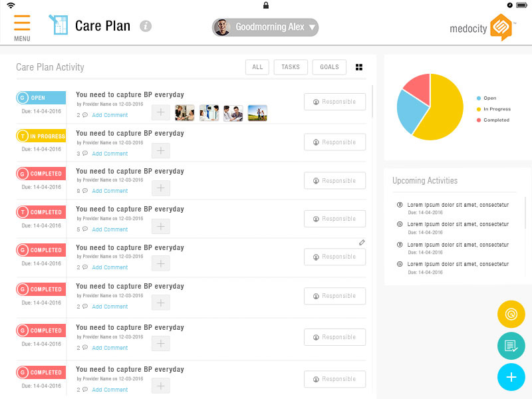Viewport: 532px width, 399px height.
Task: Expand the IN PROGRESS task's Responsible selector
Action: click(x=334, y=142)
